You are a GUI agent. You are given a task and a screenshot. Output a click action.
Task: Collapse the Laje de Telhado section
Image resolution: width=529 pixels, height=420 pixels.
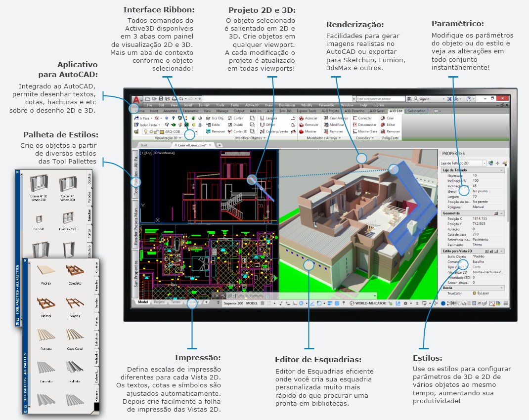tap(502, 170)
